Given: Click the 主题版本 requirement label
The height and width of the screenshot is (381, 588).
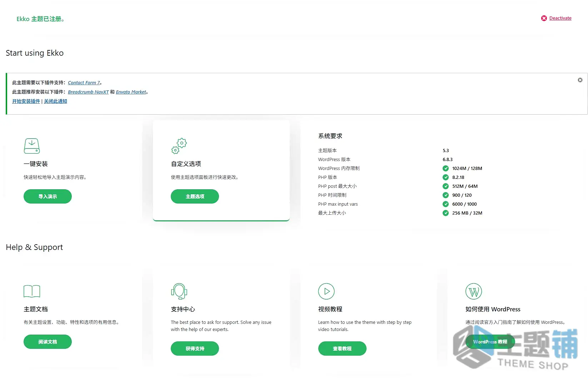Looking at the screenshot, I should tap(327, 151).
